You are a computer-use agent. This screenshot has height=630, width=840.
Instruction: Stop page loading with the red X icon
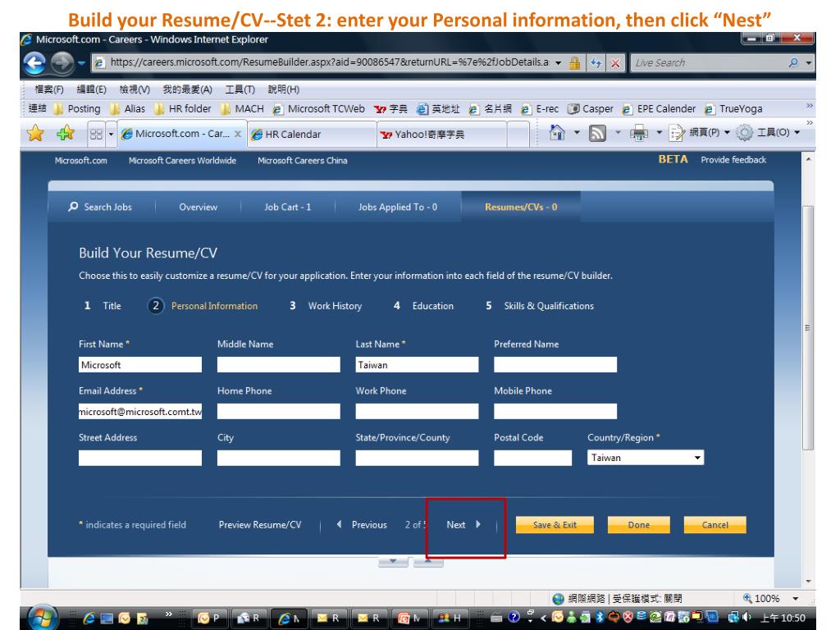(615, 62)
